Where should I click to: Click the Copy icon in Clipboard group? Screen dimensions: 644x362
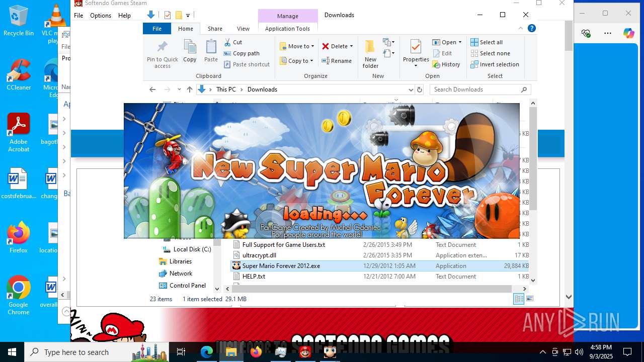tap(190, 51)
